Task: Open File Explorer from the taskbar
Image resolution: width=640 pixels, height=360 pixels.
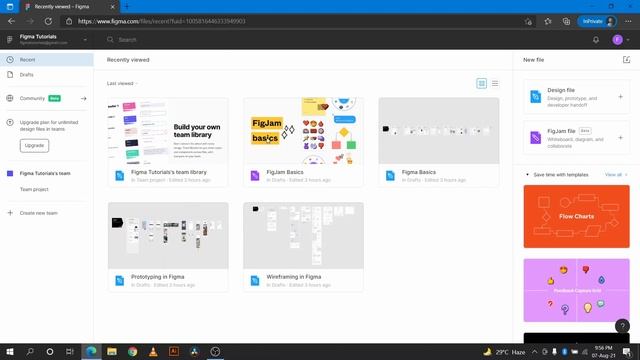Action: 112,351
